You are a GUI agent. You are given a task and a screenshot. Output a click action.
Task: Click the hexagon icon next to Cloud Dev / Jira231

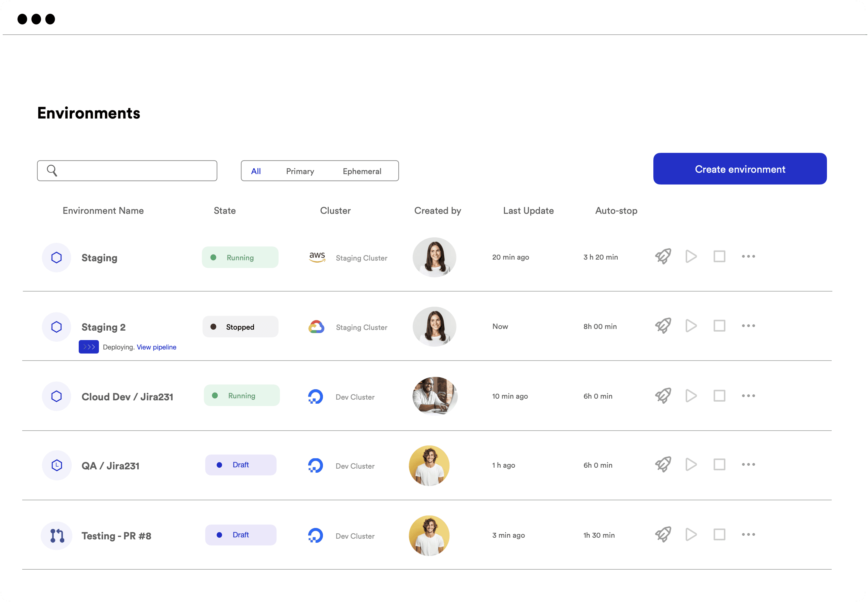(57, 396)
